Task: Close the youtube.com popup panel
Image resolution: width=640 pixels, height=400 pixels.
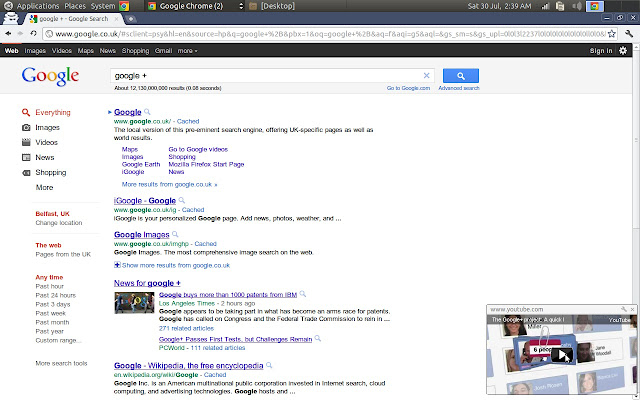Action: pos(632,309)
